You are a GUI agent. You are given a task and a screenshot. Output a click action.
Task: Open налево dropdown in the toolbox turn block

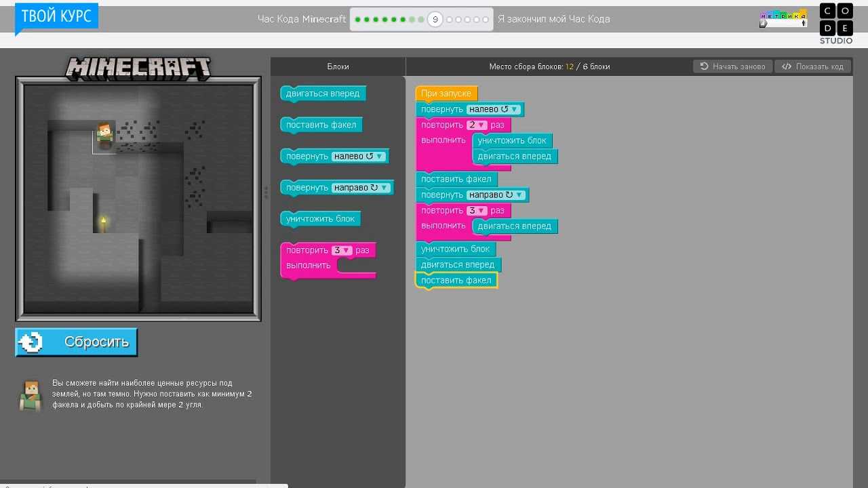point(359,157)
